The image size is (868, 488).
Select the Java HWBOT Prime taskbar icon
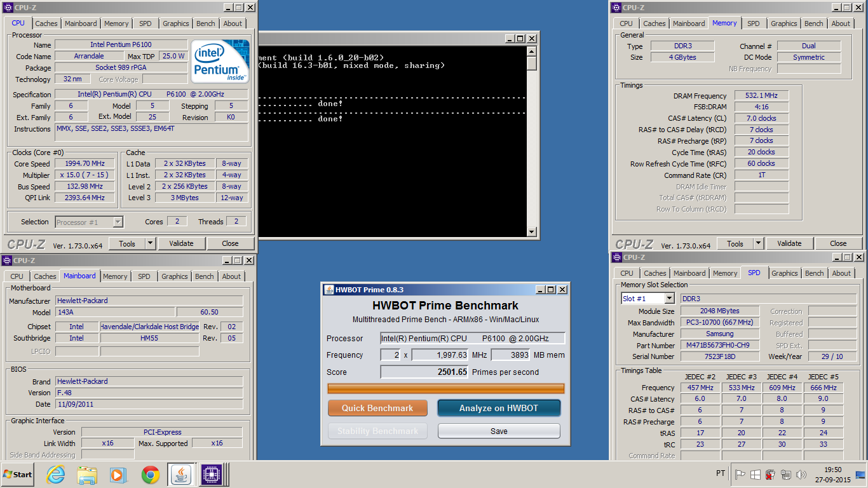pyautogui.click(x=181, y=475)
